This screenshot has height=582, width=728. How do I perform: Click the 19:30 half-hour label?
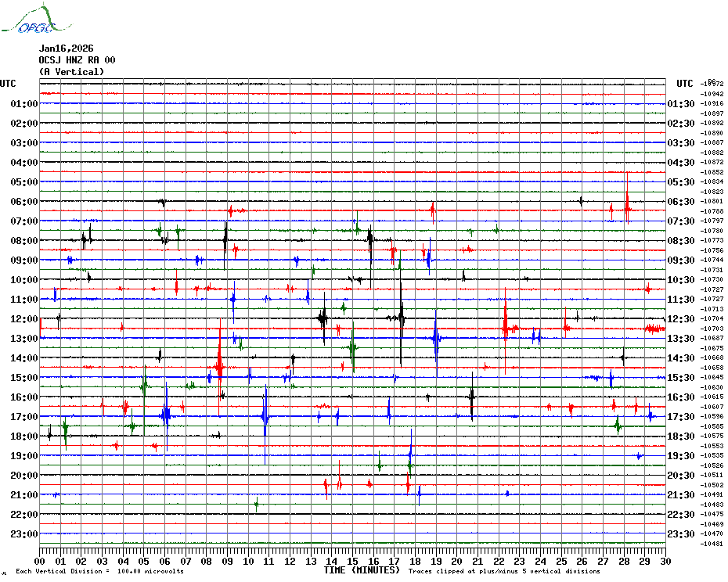click(681, 456)
